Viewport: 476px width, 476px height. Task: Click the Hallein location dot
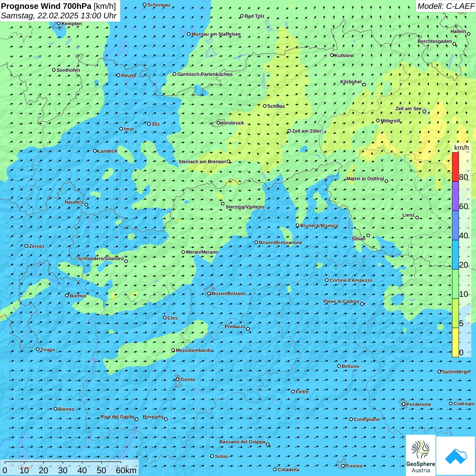coord(469,34)
